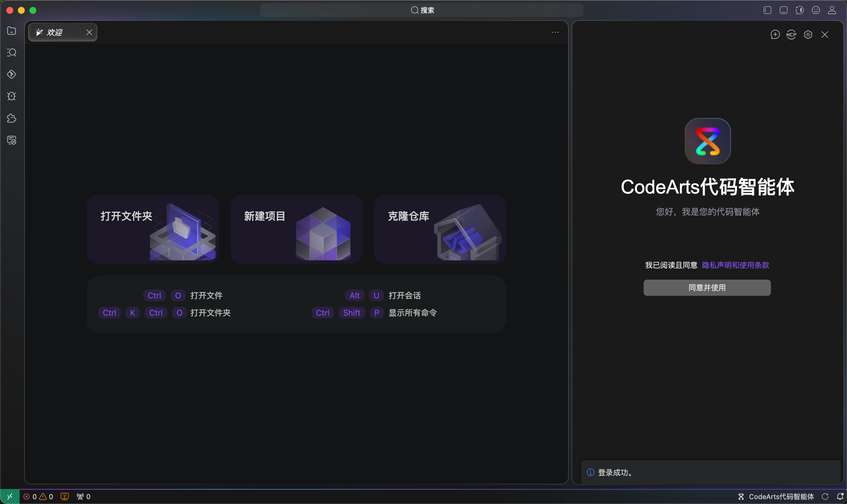Open the remote explorer sidebar icon
This screenshot has height=504, width=847.
12,140
